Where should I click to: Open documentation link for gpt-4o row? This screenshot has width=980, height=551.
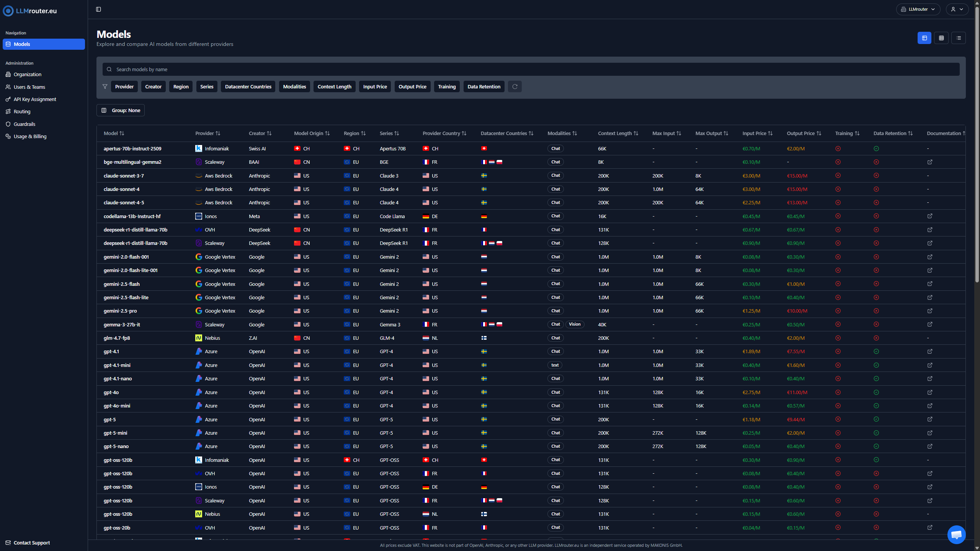coord(930,392)
